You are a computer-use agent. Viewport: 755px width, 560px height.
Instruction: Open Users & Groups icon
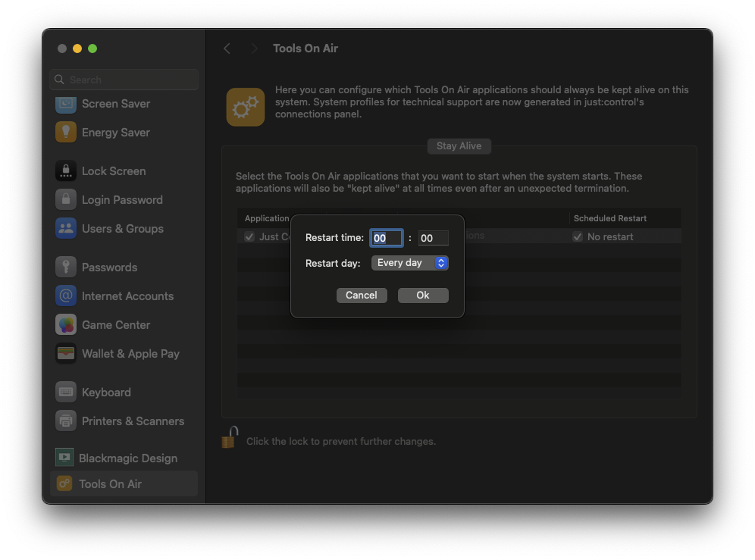(66, 229)
